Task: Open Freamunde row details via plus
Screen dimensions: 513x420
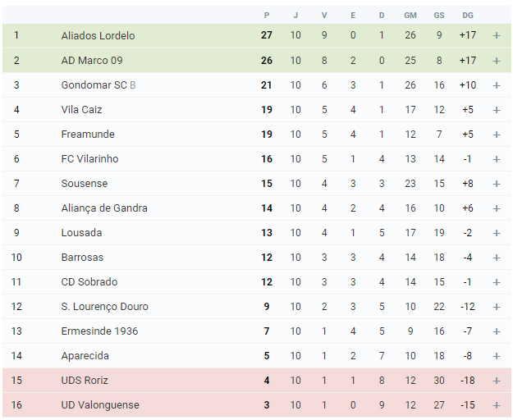Action: tap(497, 135)
